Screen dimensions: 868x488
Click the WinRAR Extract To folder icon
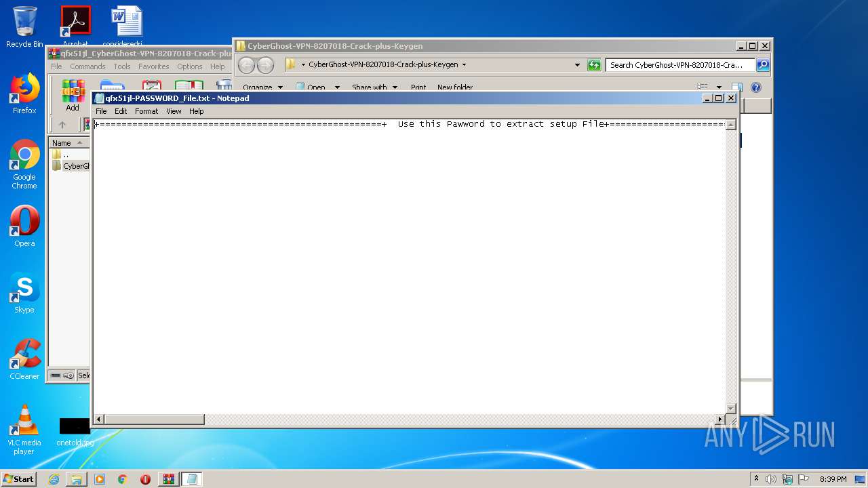[x=112, y=87]
